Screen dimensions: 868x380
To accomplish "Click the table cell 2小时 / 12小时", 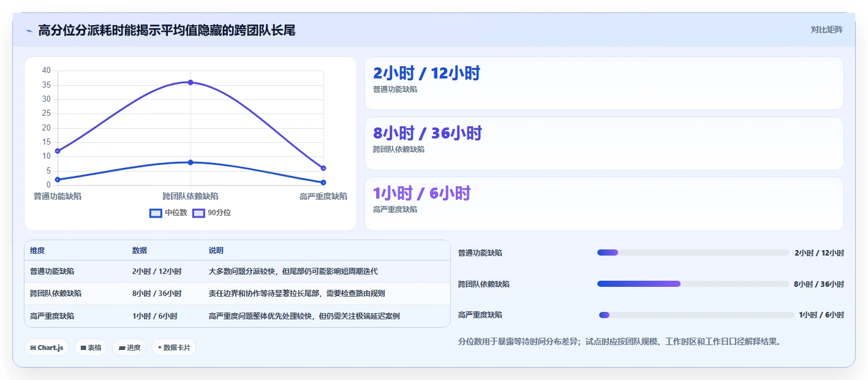I will tap(157, 272).
